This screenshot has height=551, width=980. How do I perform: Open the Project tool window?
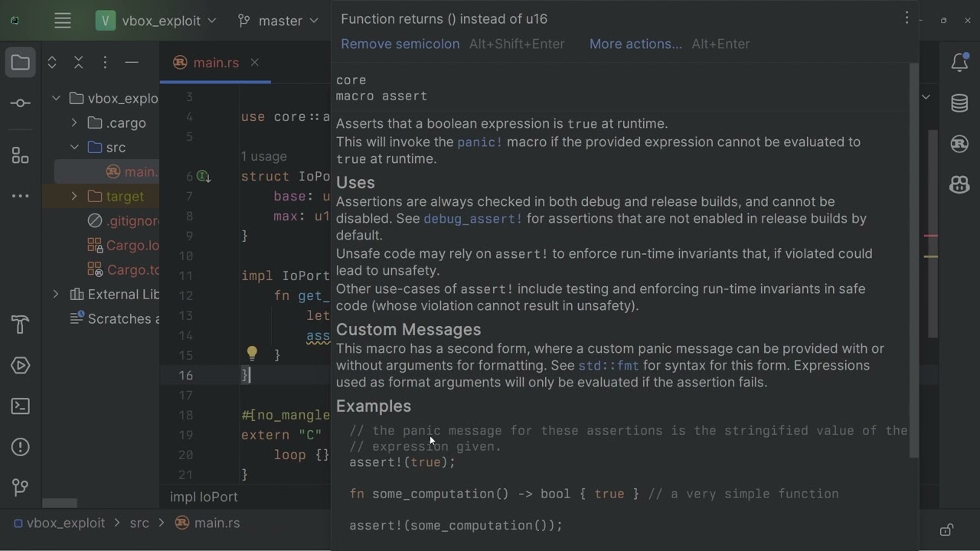point(21,62)
